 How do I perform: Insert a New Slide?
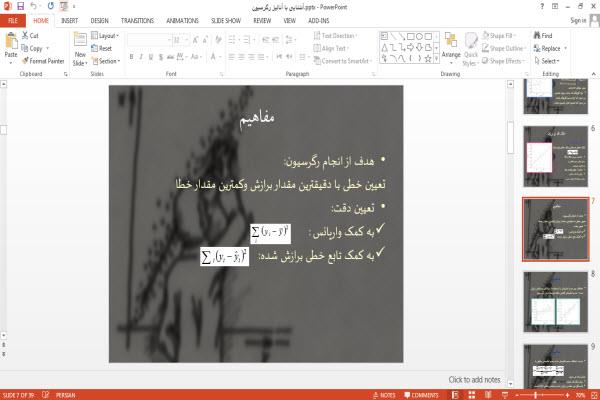pos(80,49)
